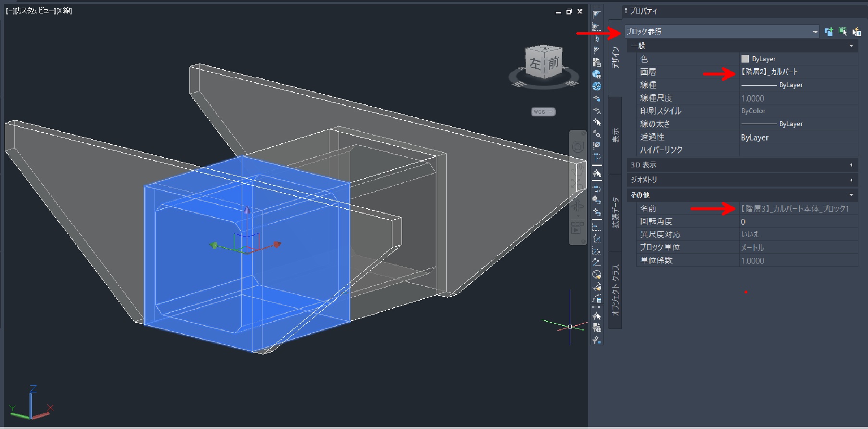Image resolution: width=868 pixels, height=429 pixels.
Task: Click the blue globe network toolbar icon
Action: click(x=597, y=86)
